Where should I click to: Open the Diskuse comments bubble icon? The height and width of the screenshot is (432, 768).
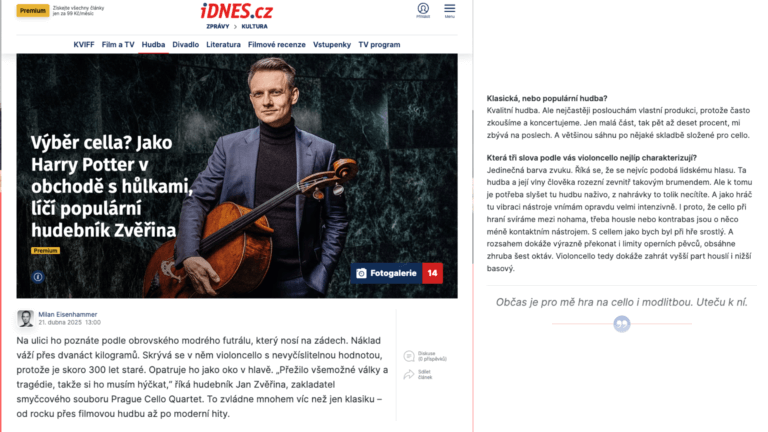409,356
